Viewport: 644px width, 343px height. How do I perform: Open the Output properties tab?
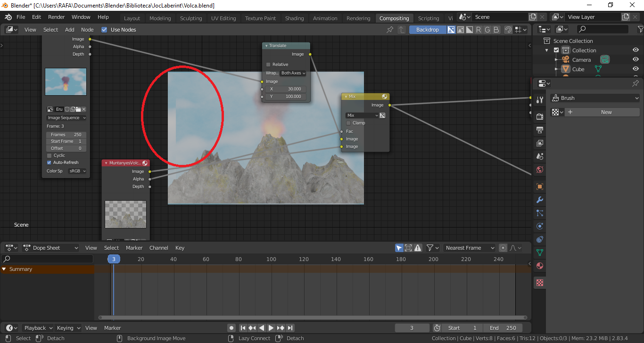click(540, 130)
